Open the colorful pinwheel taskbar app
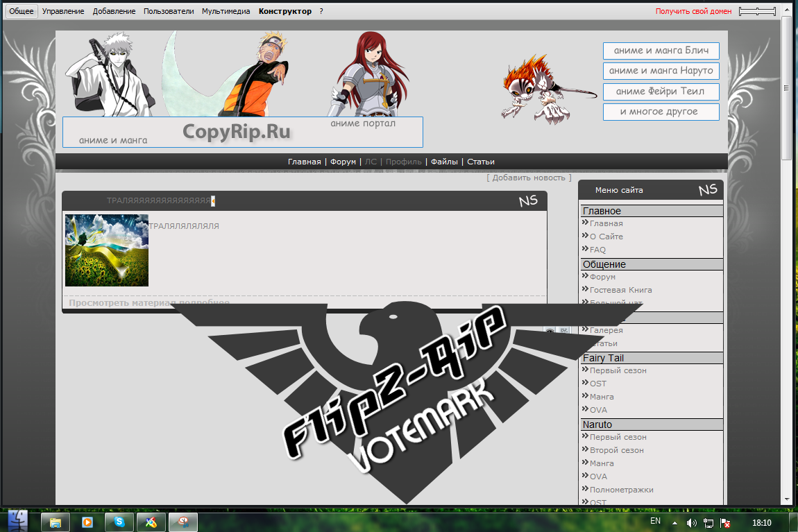This screenshot has width=798, height=532. click(x=151, y=522)
